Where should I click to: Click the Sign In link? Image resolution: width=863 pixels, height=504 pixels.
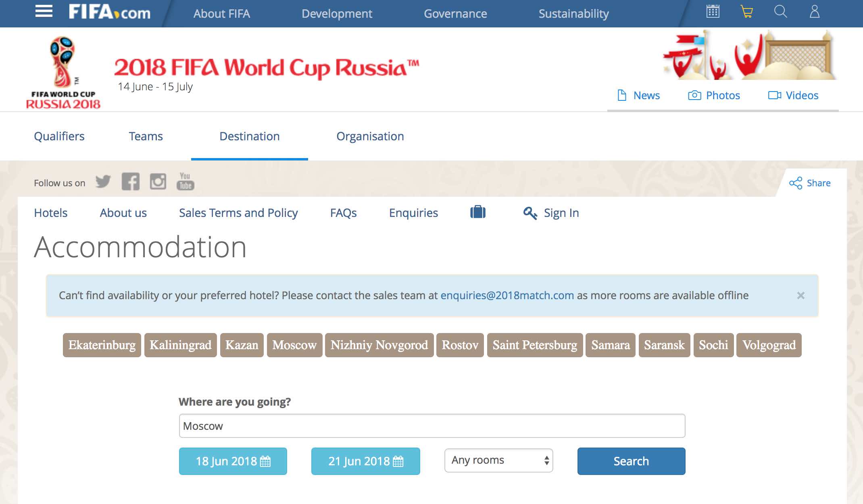coord(551,213)
